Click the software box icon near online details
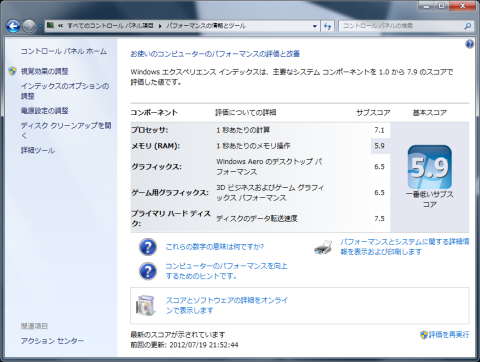 (146, 305)
